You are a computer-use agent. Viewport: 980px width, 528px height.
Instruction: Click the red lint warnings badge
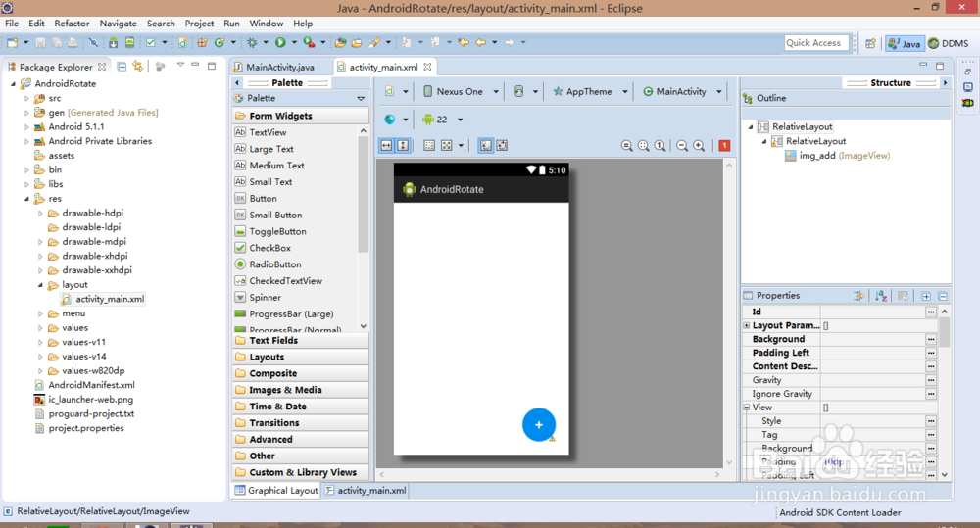click(724, 146)
